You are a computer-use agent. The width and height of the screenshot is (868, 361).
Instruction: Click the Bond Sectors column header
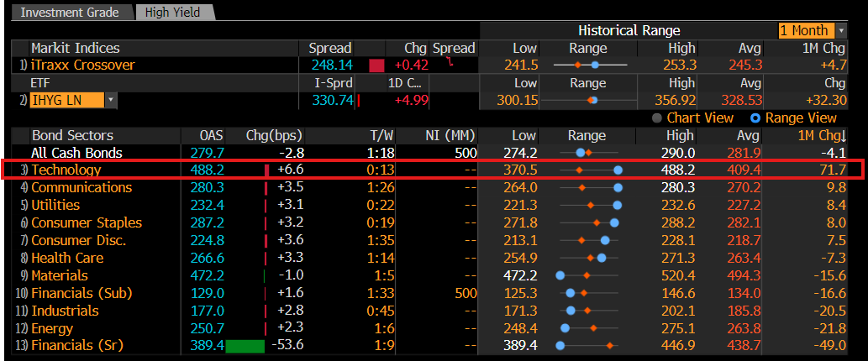pyautogui.click(x=72, y=135)
